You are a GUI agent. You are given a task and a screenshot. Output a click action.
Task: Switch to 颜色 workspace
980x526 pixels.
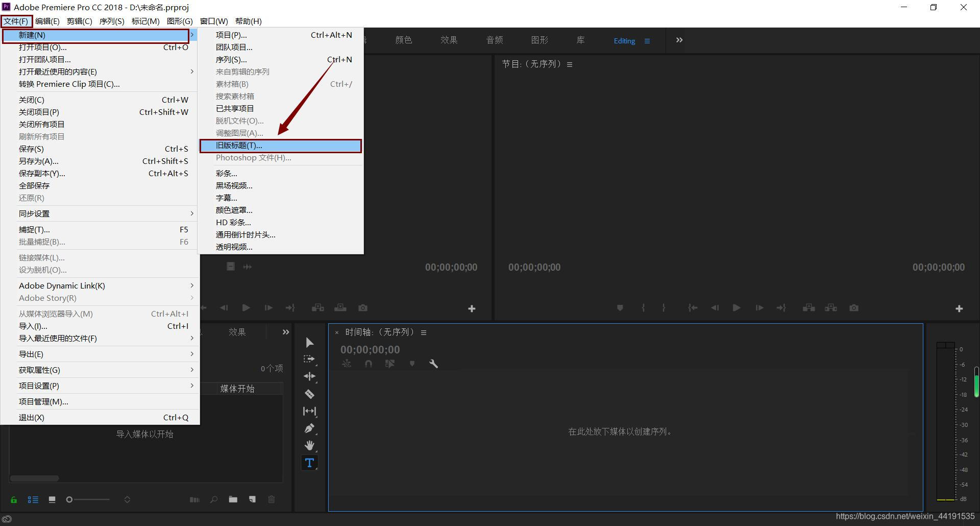(403, 40)
